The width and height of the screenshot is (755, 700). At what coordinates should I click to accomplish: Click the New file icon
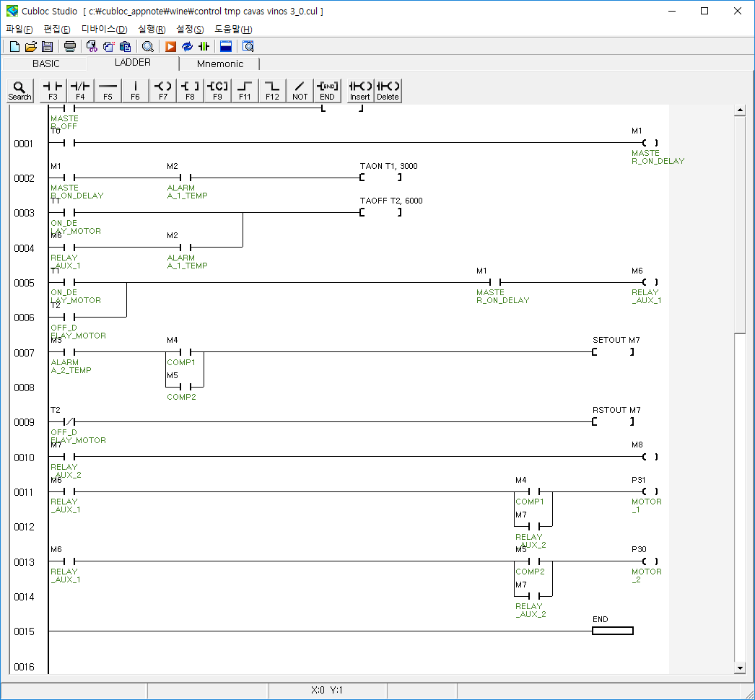(x=14, y=47)
